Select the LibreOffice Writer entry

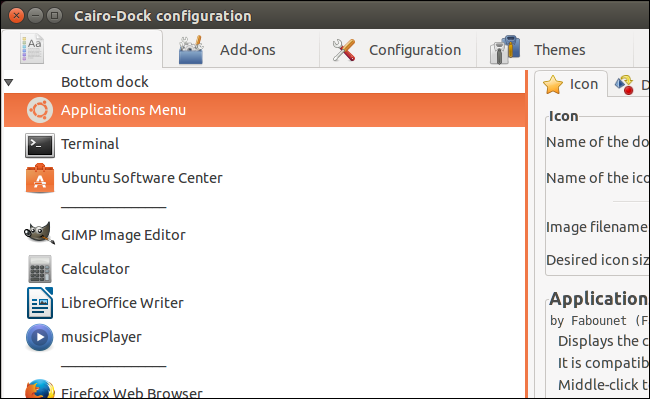(264, 303)
